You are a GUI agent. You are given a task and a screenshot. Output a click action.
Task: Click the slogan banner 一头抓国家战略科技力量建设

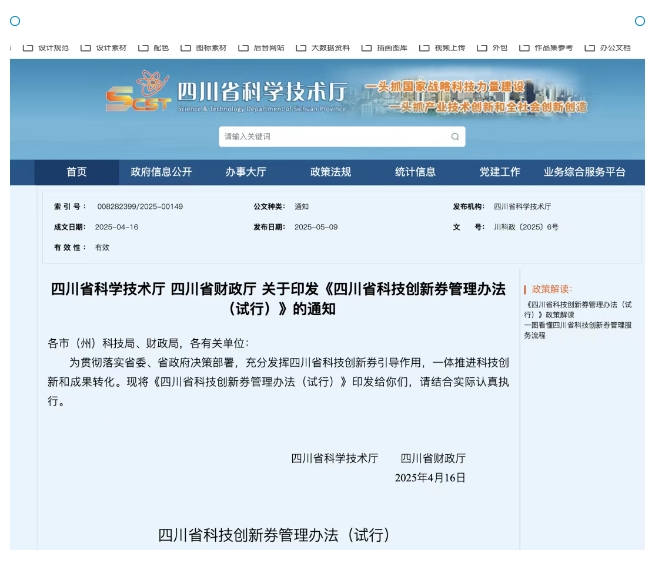click(x=445, y=87)
